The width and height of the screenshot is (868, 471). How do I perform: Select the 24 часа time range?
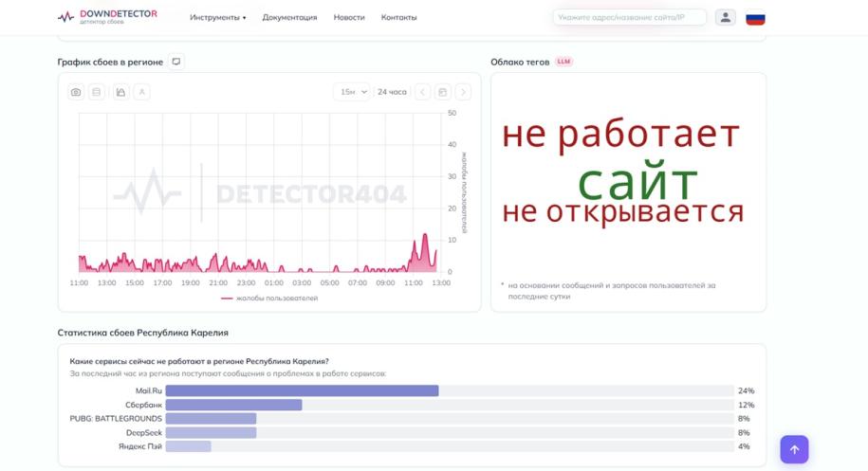(x=392, y=92)
